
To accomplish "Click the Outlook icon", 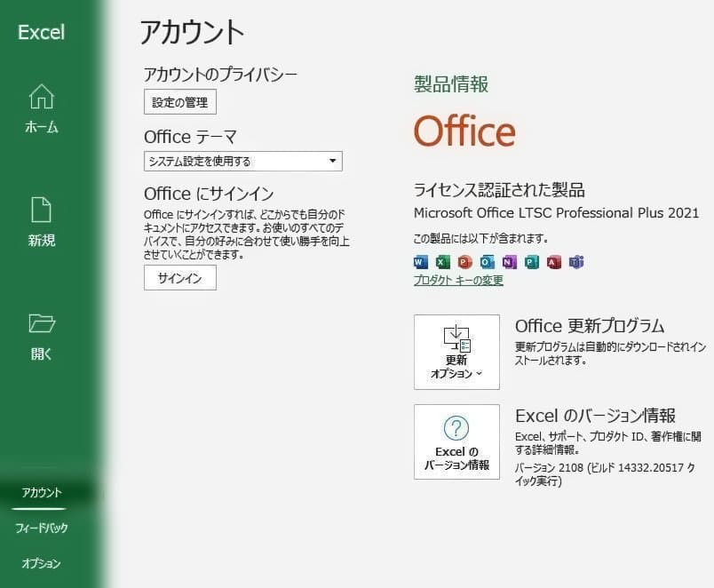I will click(485, 262).
